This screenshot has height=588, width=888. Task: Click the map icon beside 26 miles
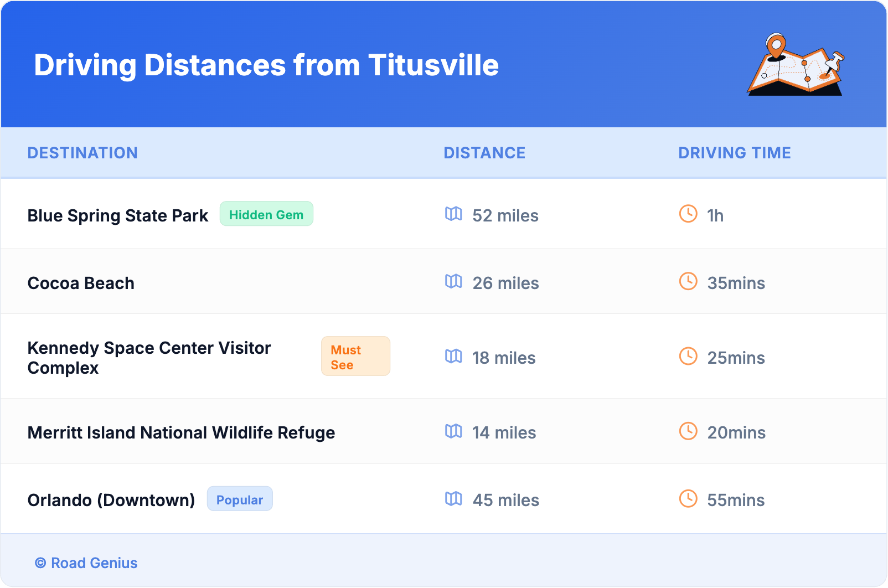pos(453,281)
